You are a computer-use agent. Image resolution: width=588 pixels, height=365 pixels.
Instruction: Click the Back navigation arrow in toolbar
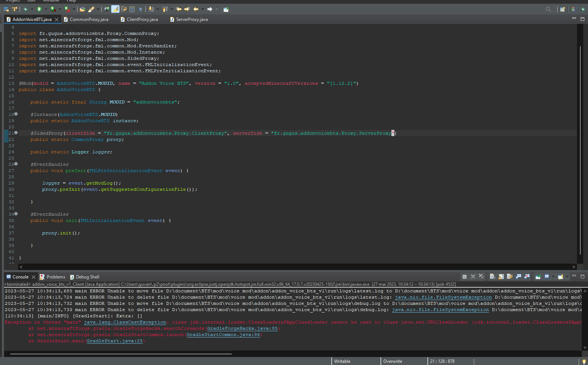point(196,9)
